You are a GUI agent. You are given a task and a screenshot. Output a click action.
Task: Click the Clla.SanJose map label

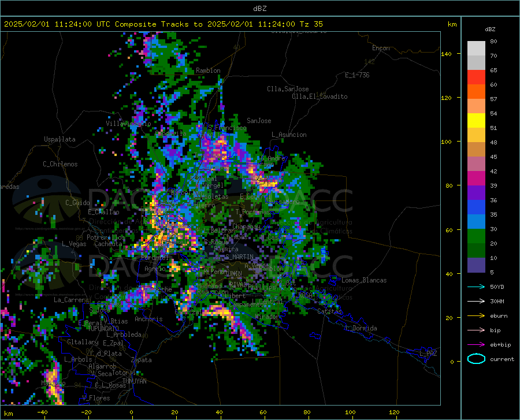point(288,89)
